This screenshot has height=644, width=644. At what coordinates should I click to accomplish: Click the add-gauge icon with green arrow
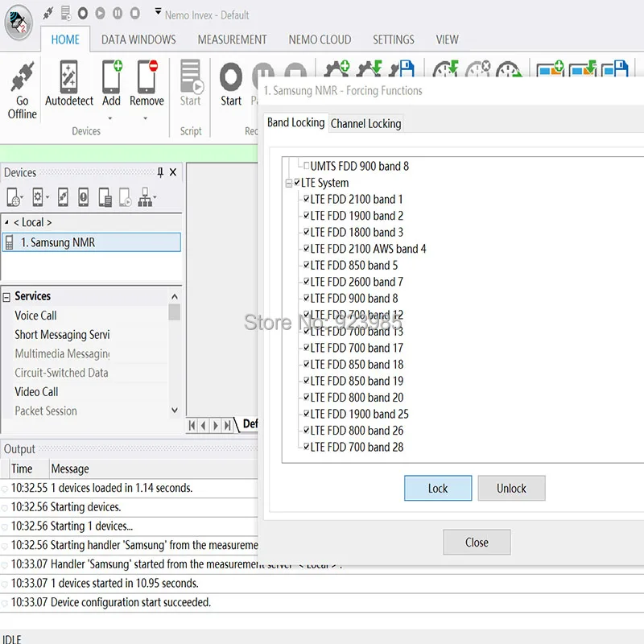pos(446,69)
